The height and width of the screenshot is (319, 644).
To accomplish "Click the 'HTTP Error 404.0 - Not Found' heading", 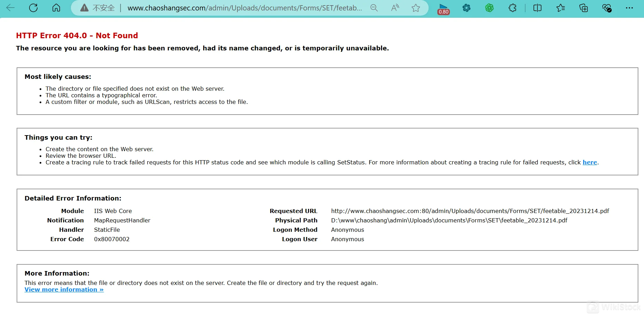I will (x=77, y=35).
